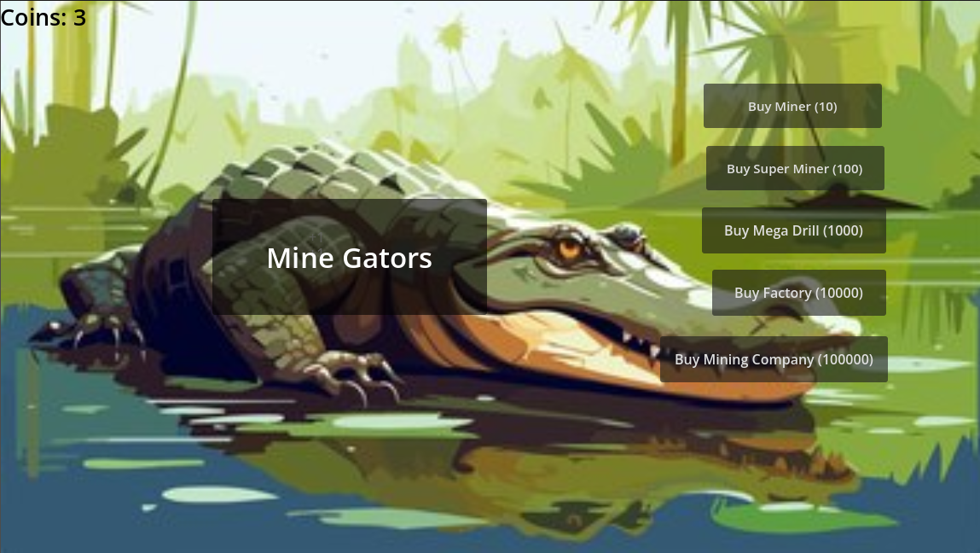This screenshot has width=980, height=553.
Task: Buy the Mega Drill (1000)
Action: [794, 230]
